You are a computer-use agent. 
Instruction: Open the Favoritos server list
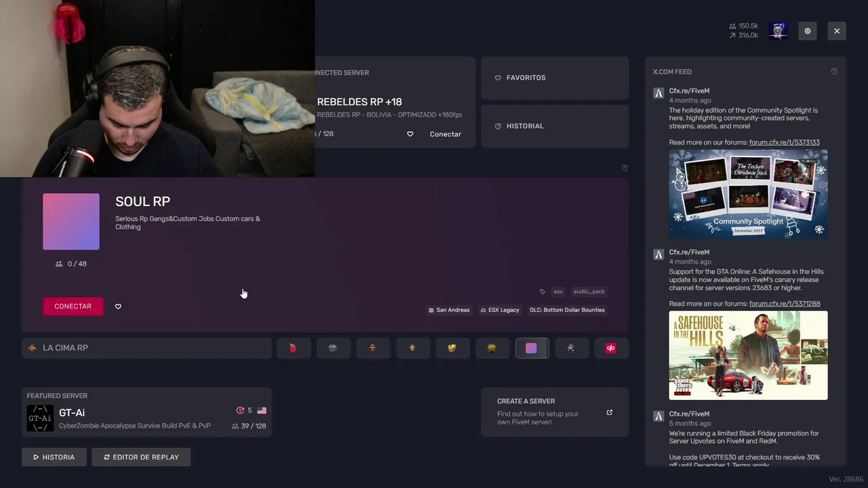tap(555, 78)
